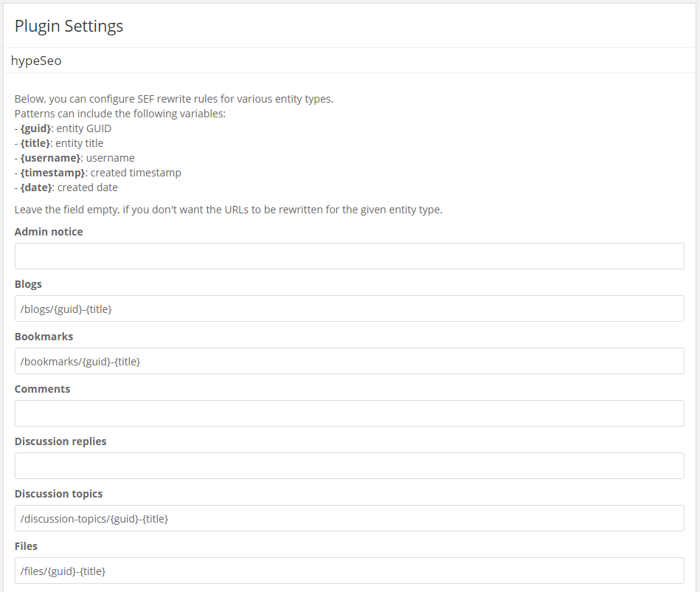The image size is (700, 592).
Task: Click the Discussion topics pattern field
Action: [349, 518]
